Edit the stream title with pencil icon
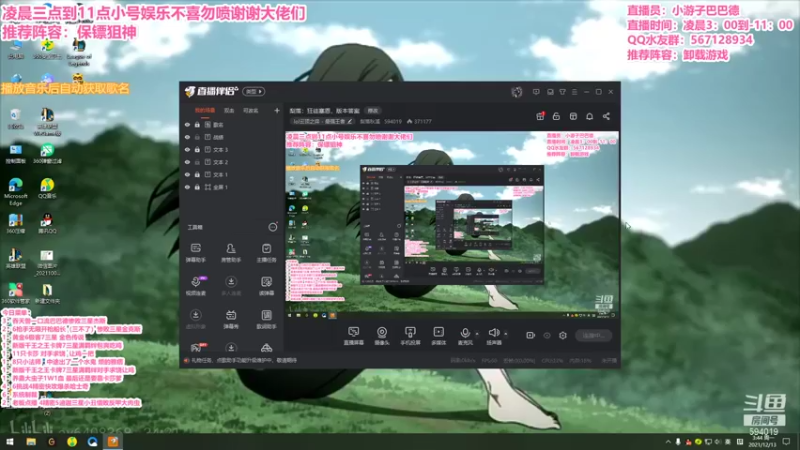Image resolution: width=800 pixels, height=450 pixels. (x=350, y=121)
